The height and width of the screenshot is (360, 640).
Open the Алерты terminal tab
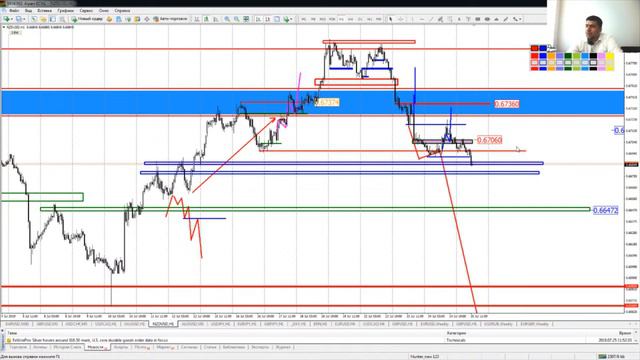[x=121, y=347]
